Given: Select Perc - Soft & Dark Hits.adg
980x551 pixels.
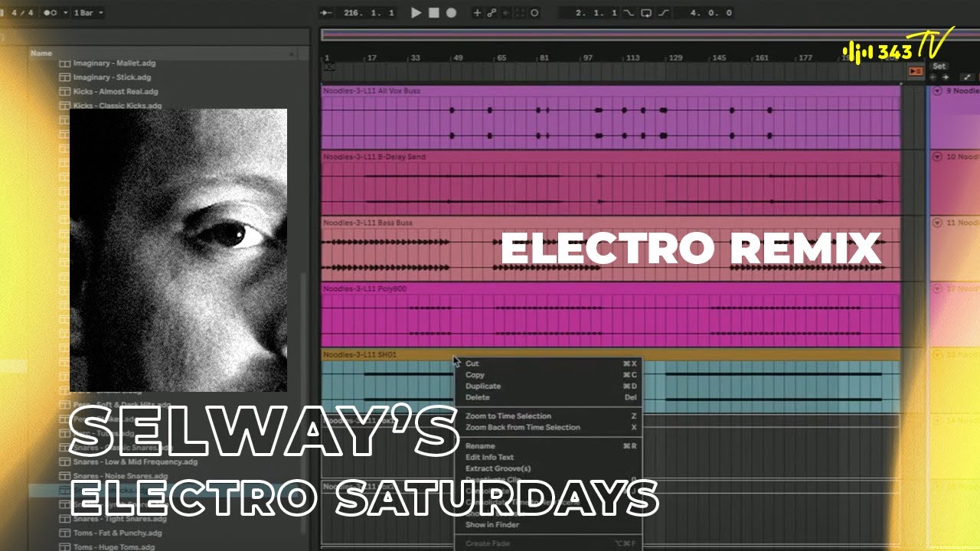Looking at the screenshot, I should (122, 405).
